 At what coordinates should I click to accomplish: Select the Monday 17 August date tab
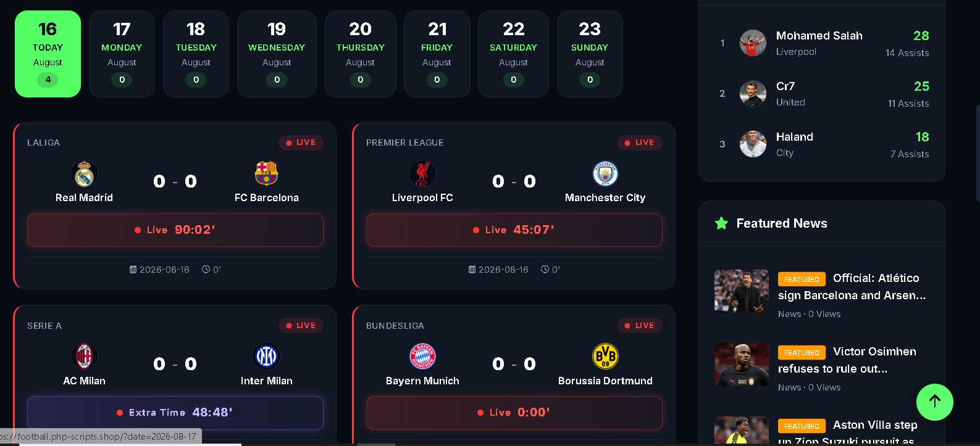pyautogui.click(x=122, y=54)
